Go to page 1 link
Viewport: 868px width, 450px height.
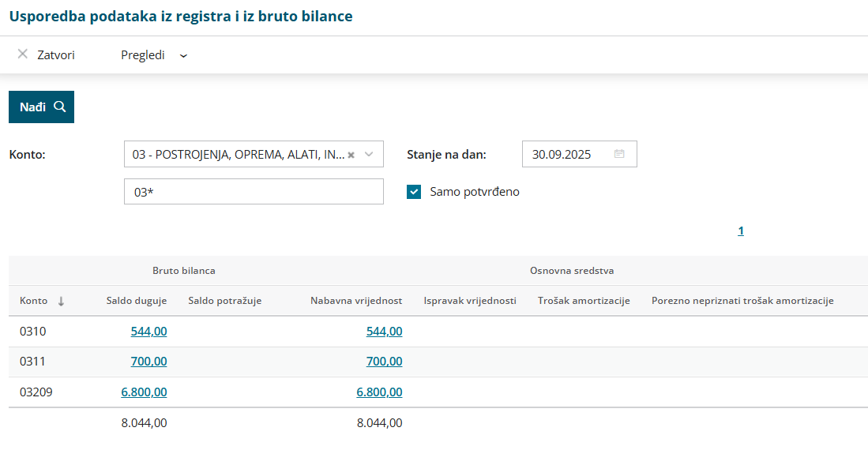click(741, 231)
